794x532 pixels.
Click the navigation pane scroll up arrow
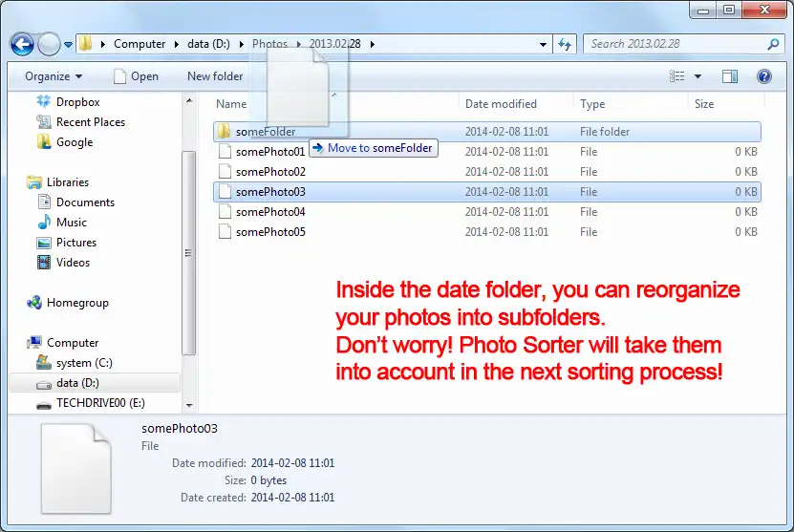[189, 100]
